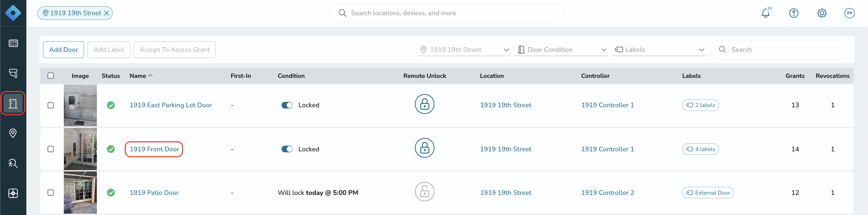This screenshot has height=215, width=868.
Task: Open 1919 Front Door link
Action: click(x=154, y=149)
